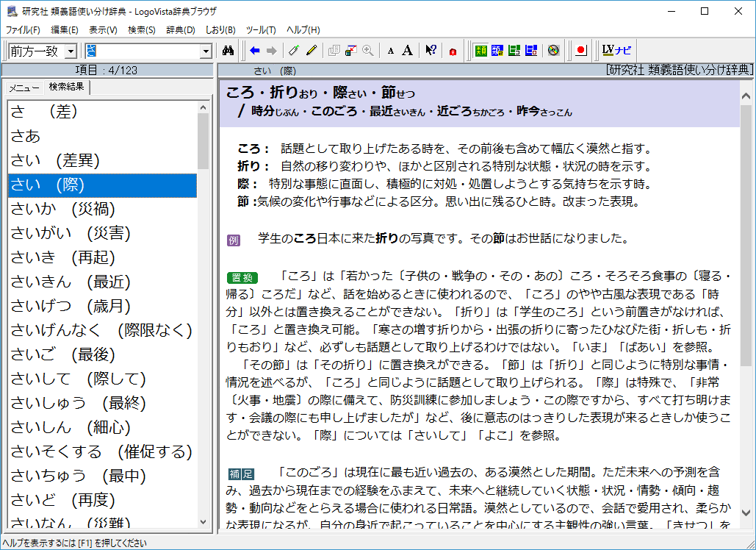Increase text size with large A icon

pos(408,50)
